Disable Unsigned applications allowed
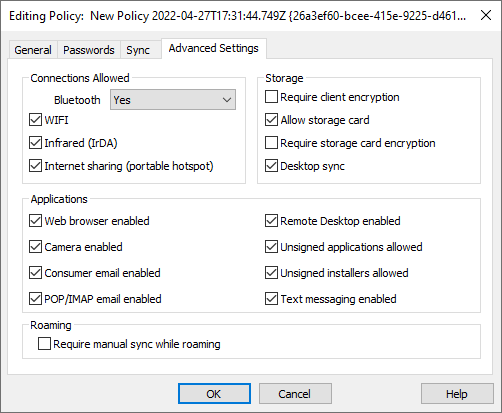502x413 pixels. tap(271, 247)
